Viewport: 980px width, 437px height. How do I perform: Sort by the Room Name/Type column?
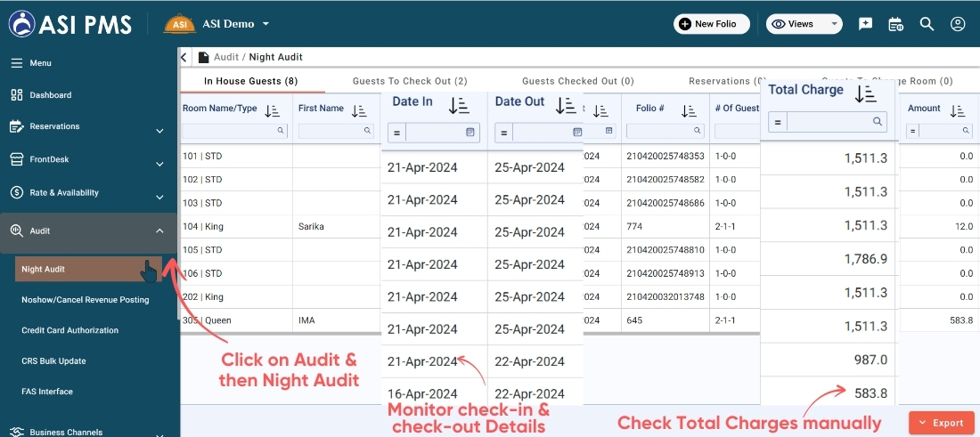273,110
